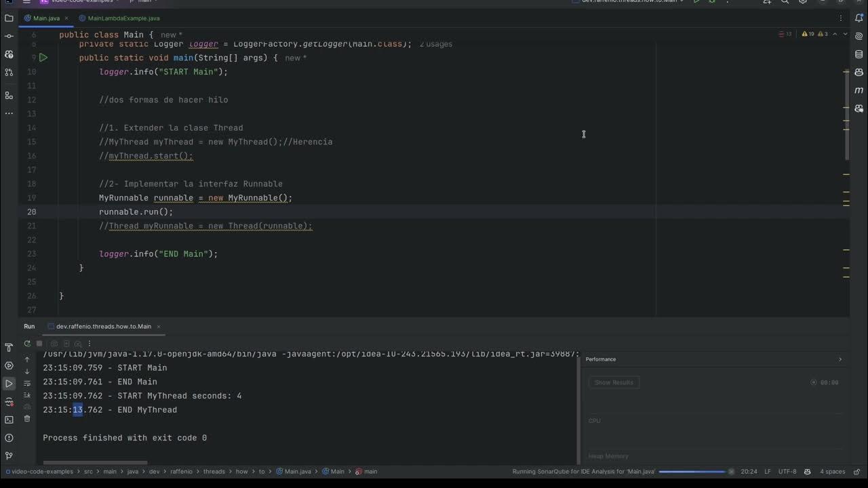Open the Notifications bell in right sidebar

(x=859, y=18)
